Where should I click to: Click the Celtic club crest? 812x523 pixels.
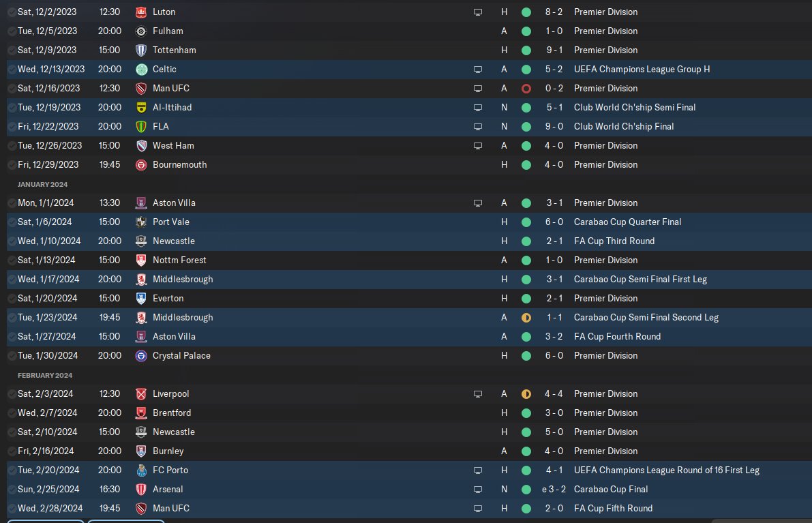(141, 69)
